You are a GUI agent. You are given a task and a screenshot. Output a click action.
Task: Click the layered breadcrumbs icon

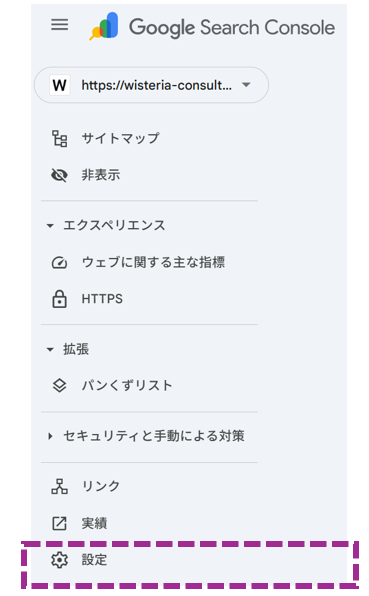(x=59, y=385)
